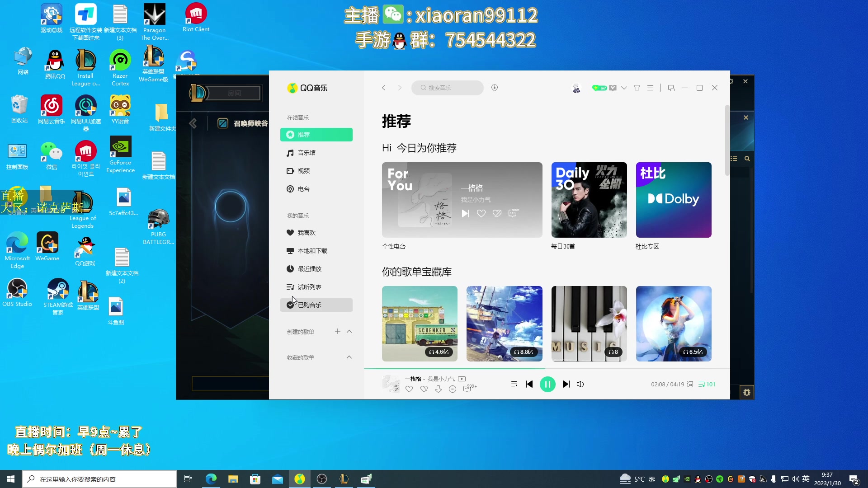The height and width of the screenshot is (488, 868).
Task: Open the Windows Start menu
Action: click(x=11, y=479)
